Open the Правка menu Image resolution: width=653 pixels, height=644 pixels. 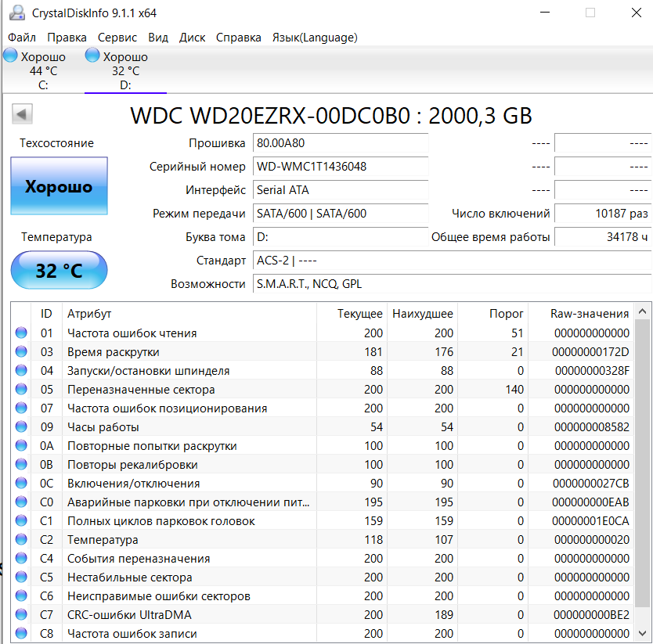67,38
